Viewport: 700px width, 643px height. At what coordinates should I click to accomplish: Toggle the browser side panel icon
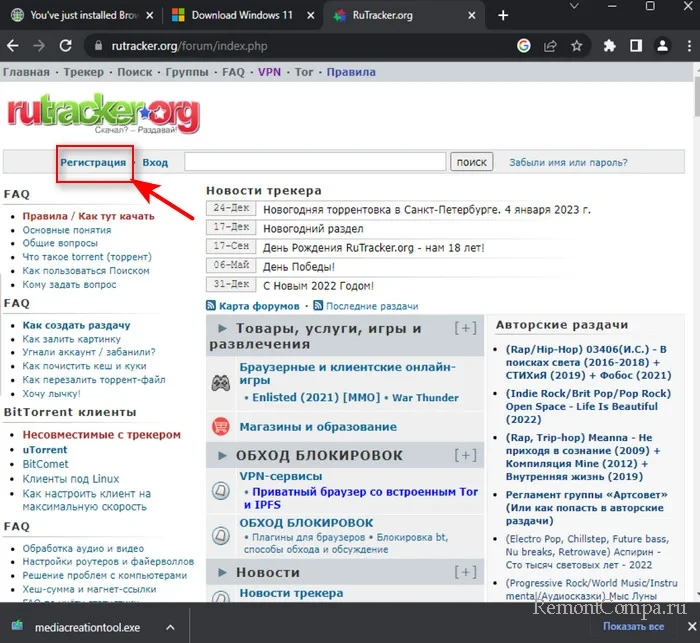coord(636,46)
